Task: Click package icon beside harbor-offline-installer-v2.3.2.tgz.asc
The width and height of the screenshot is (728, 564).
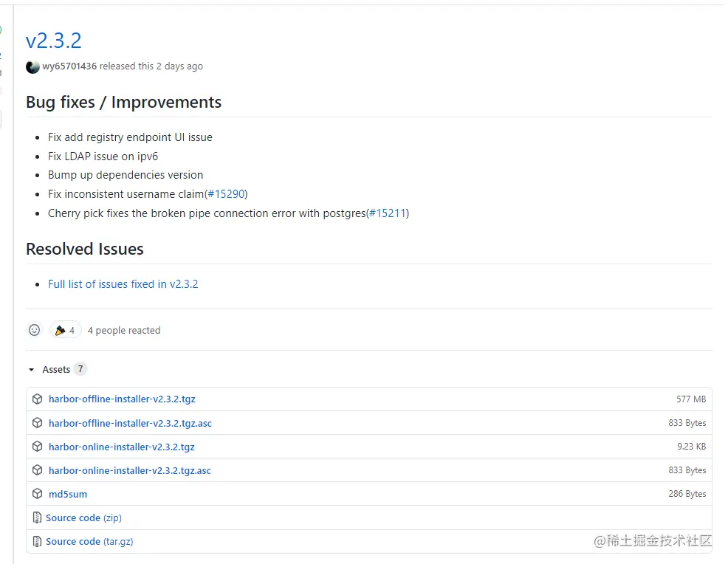Action: 38,423
